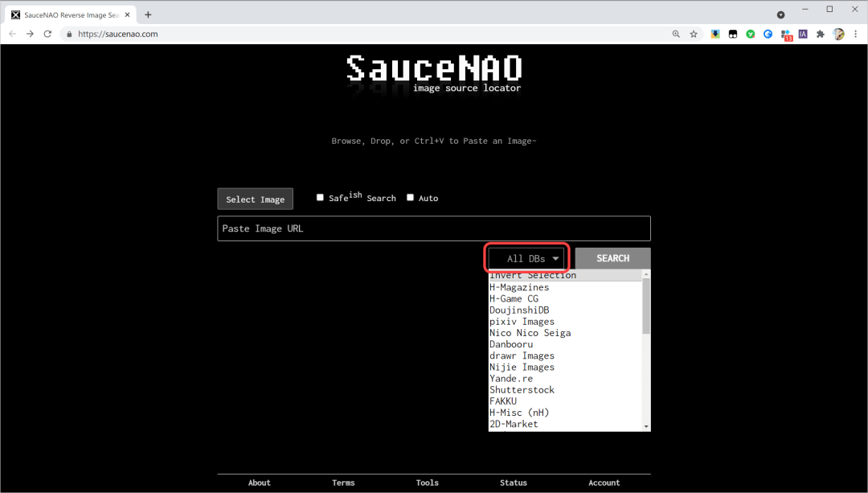Open the Chrome profile avatar
Image resolution: width=868 pixels, height=493 pixels.
(838, 34)
